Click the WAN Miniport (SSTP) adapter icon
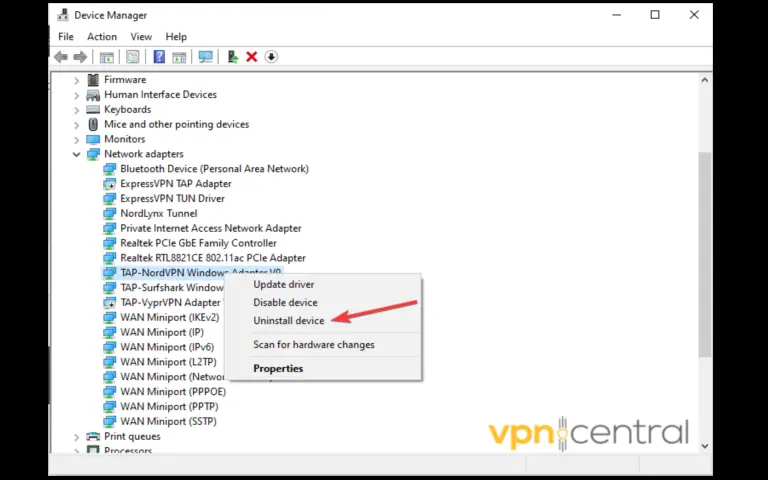This screenshot has height=480, width=768. [x=109, y=421]
